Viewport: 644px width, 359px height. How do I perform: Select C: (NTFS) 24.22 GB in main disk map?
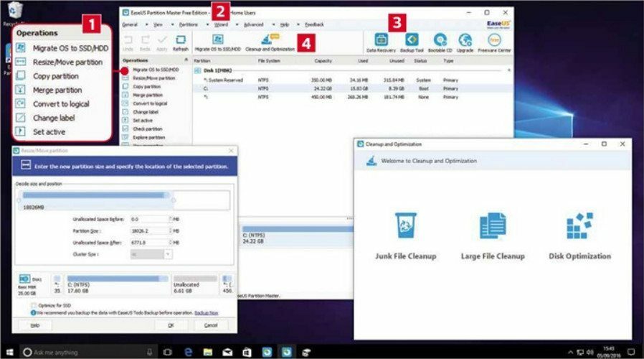pyautogui.click(x=298, y=236)
